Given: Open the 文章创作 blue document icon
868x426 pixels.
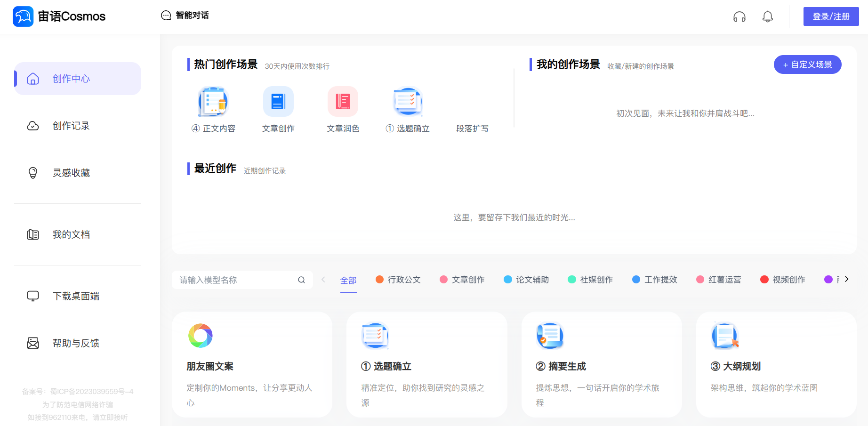Looking at the screenshot, I should coord(278,101).
